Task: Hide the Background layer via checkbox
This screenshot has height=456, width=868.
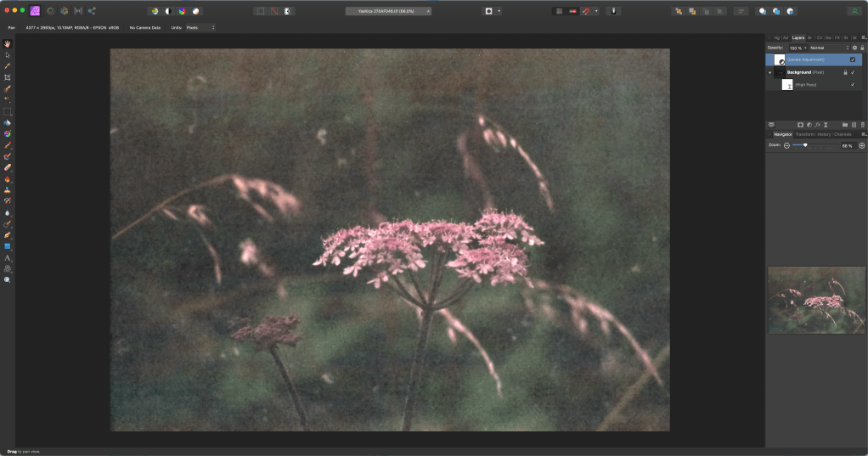Action: pos(853,72)
